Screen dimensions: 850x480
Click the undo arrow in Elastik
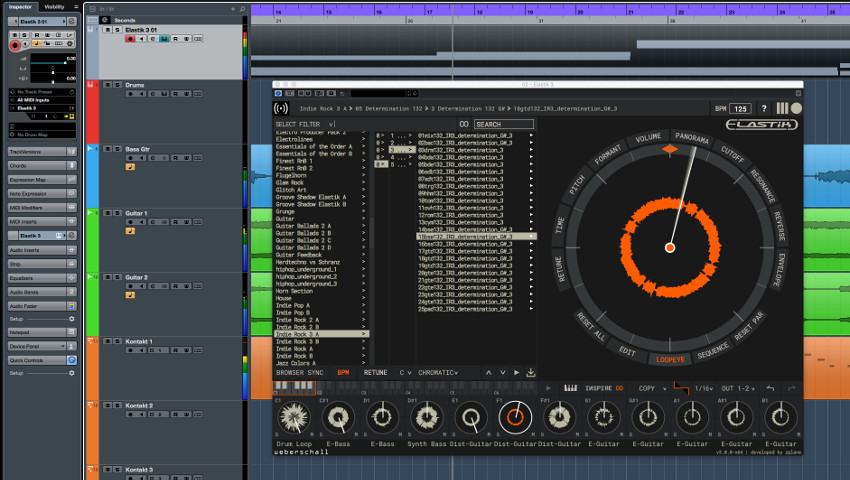click(x=770, y=388)
